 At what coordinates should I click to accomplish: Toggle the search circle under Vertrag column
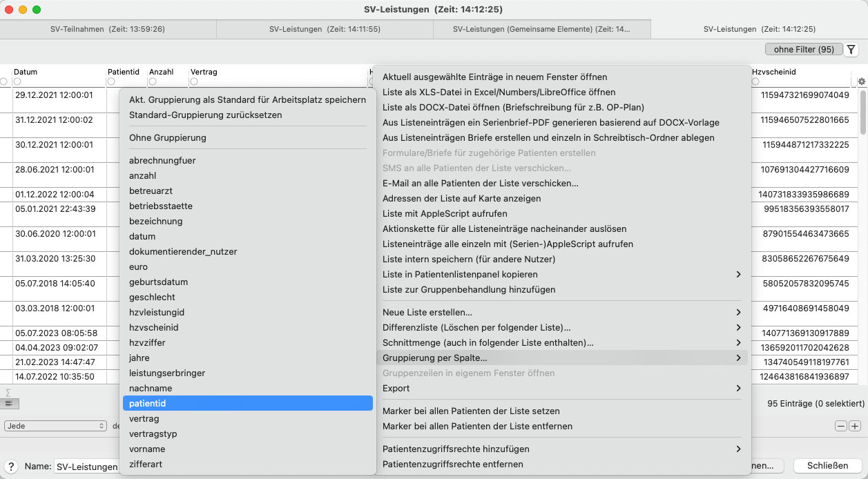tap(194, 81)
